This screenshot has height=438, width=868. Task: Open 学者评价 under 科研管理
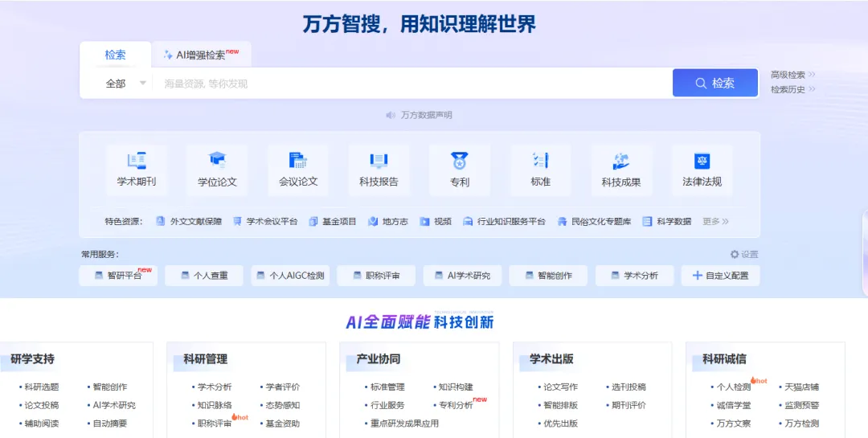coord(283,387)
